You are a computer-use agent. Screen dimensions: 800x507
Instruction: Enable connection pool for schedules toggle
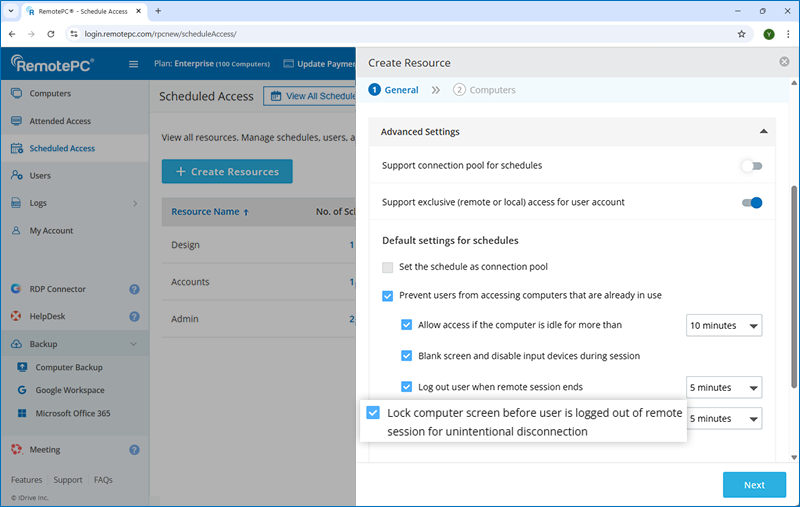pyautogui.click(x=751, y=166)
